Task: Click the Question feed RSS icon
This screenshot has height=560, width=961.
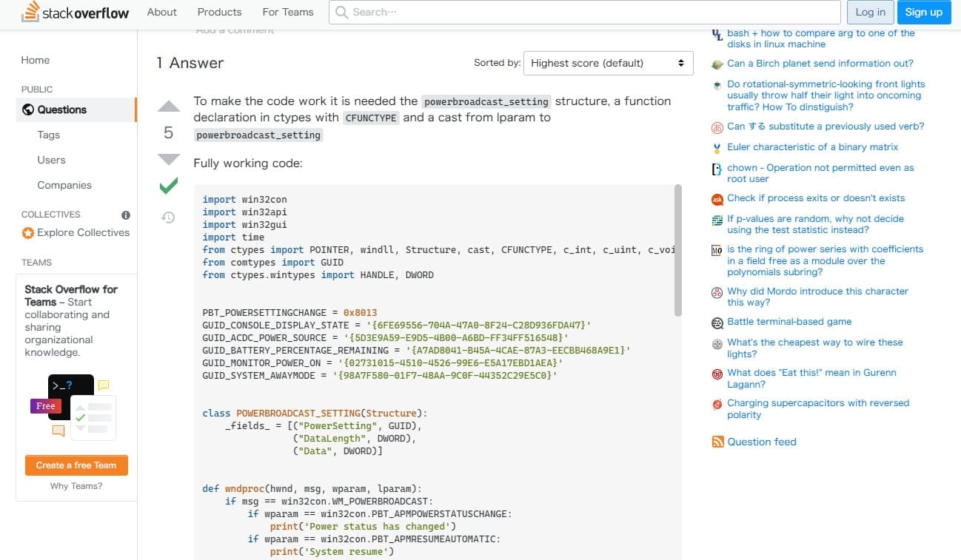Action: pos(717,442)
